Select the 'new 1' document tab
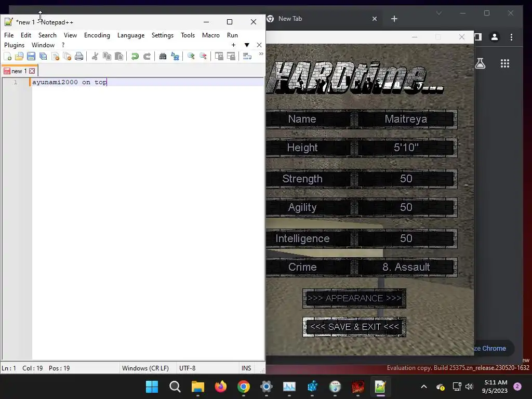This screenshot has height=399, width=532. tap(19, 71)
